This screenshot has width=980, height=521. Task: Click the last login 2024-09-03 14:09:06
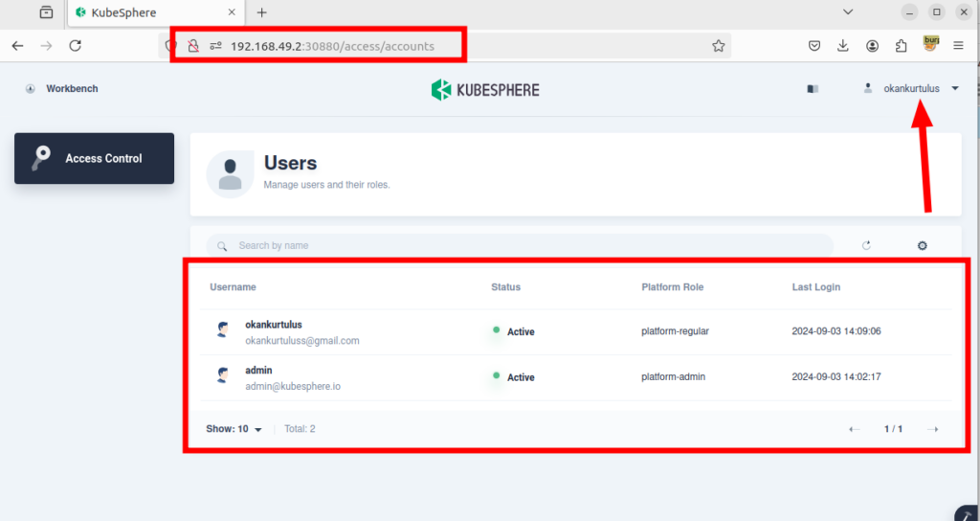pos(836,330)
